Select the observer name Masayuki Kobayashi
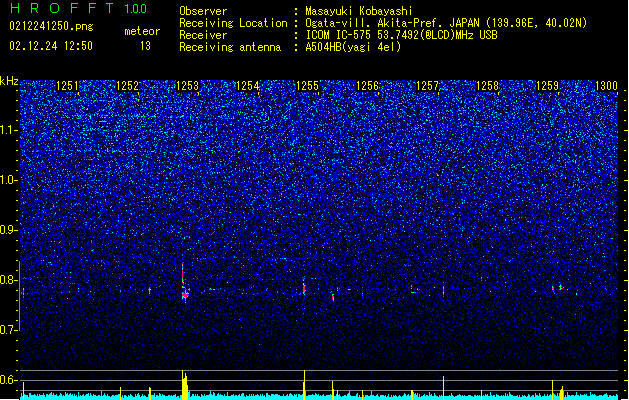Screen dimensions: 629x400 coord(359,11)
